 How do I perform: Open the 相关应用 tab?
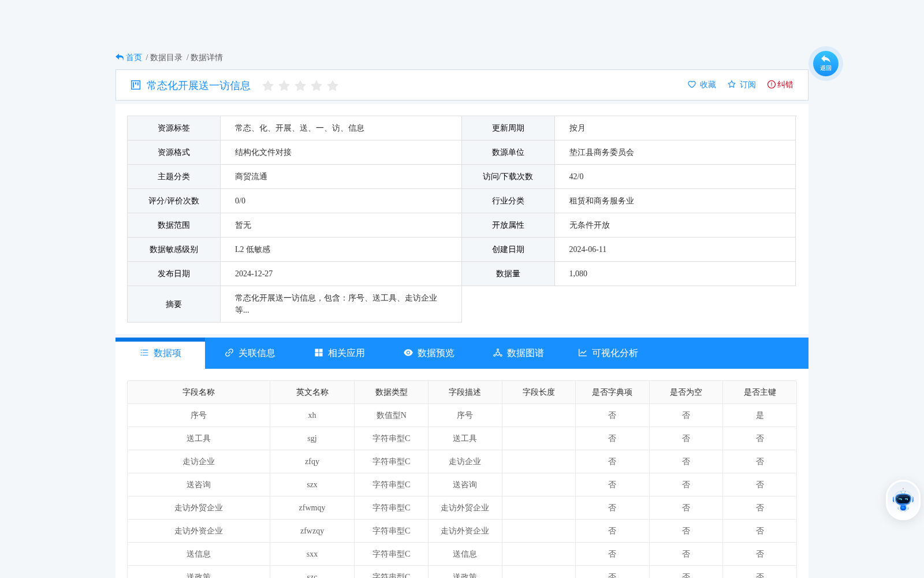click(x=339, y=353)
